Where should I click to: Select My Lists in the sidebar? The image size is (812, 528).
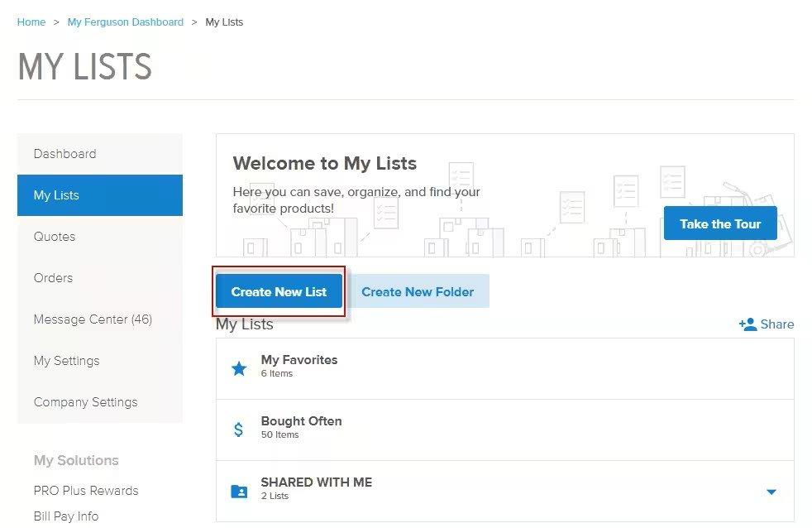pyautogui.click(x=100, y=195)
